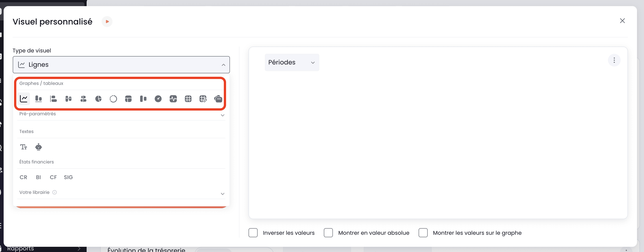The height and width of the screenshot is (252, 644).
Task: Close the Visuel personnalisé dialog
Action: pos(622,20)
